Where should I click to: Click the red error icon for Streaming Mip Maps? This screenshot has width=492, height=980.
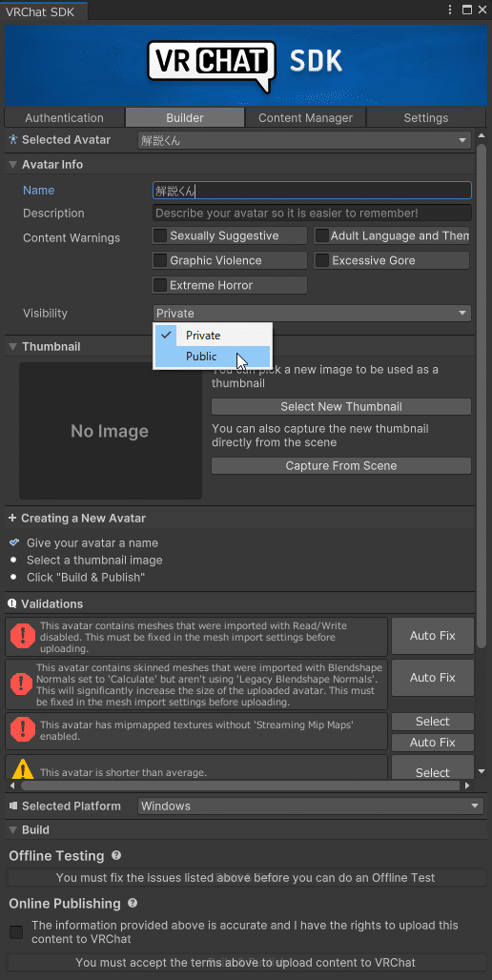coord(23,728)
